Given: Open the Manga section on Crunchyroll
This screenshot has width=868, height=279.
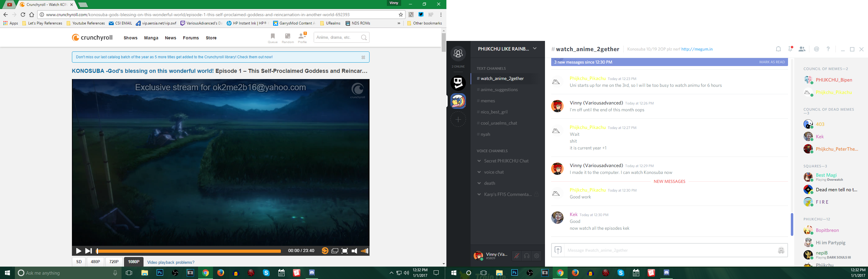Looking at the screenshot, I should tap(151, 38).
